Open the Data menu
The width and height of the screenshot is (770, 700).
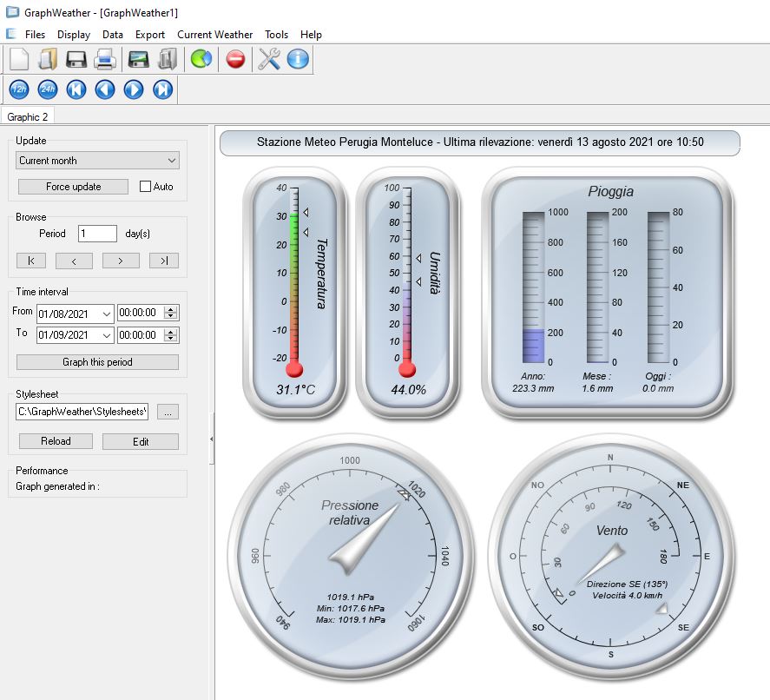(113, 35)
